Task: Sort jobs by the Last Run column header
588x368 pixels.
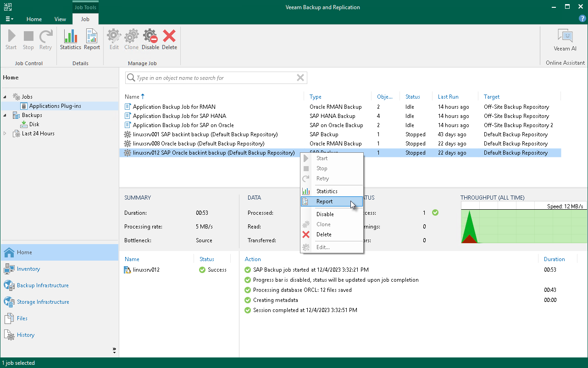Action: 448,97
